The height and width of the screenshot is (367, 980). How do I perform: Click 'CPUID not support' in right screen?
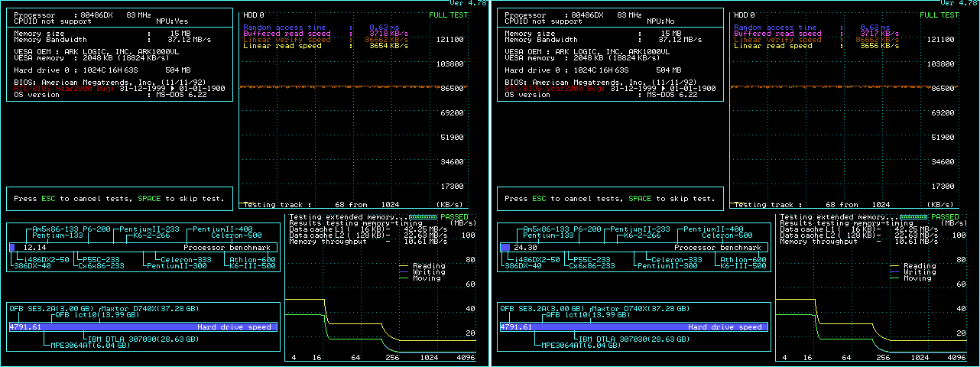pos(544,21)
